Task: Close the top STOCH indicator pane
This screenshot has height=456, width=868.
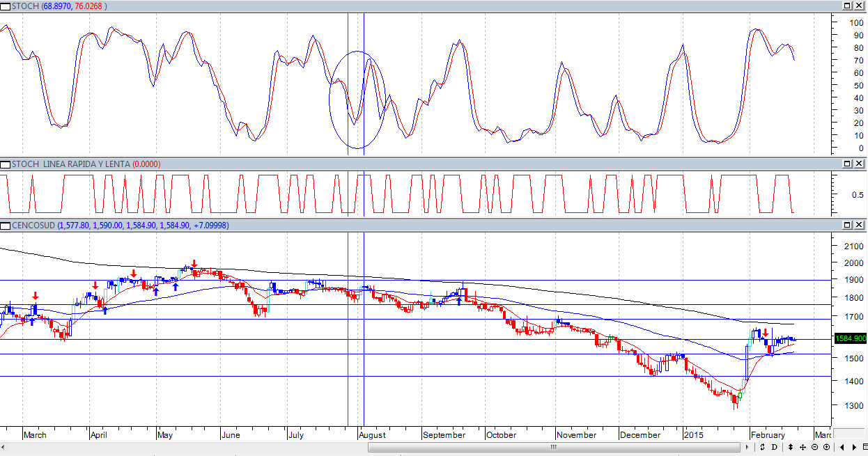Action: pyautogui.click(x=859, y=6)
